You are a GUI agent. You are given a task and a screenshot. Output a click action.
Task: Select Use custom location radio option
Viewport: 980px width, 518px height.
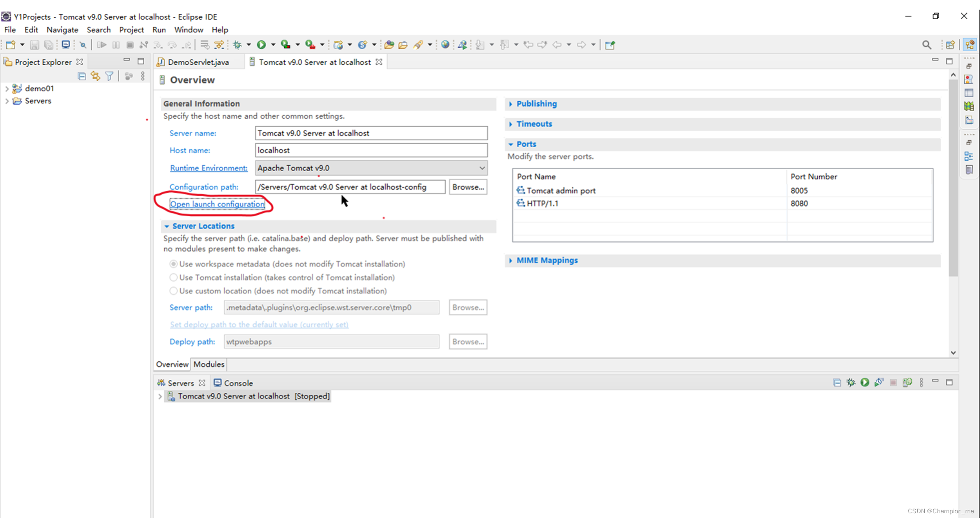click(x=173, y=291)
